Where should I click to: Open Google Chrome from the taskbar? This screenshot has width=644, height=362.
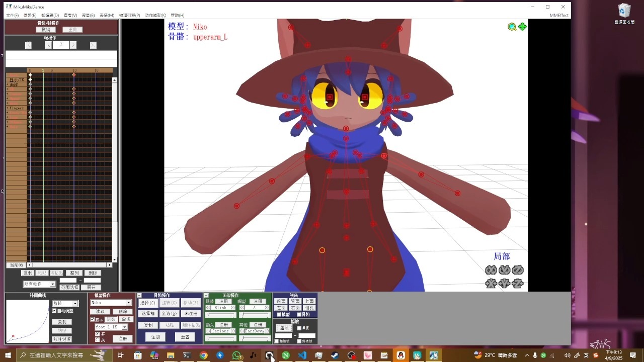point(203,355)
